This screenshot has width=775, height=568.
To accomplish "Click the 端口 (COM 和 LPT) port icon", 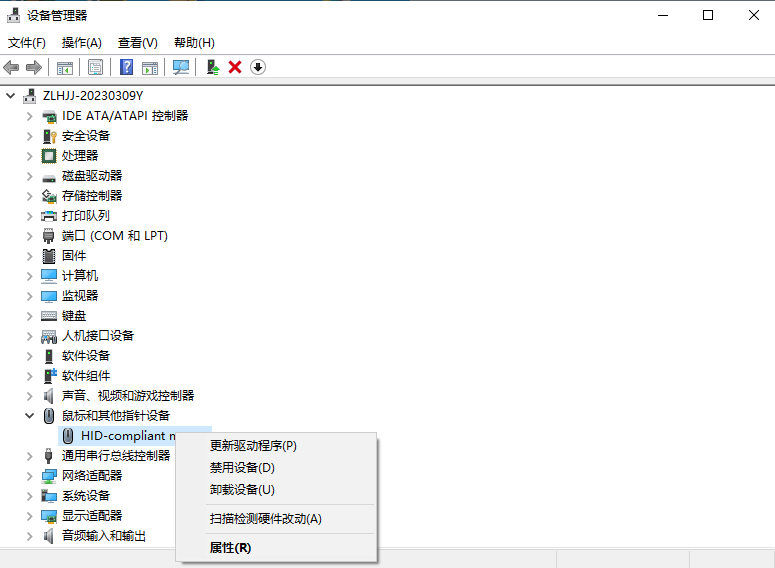I will tap(48, 236).
